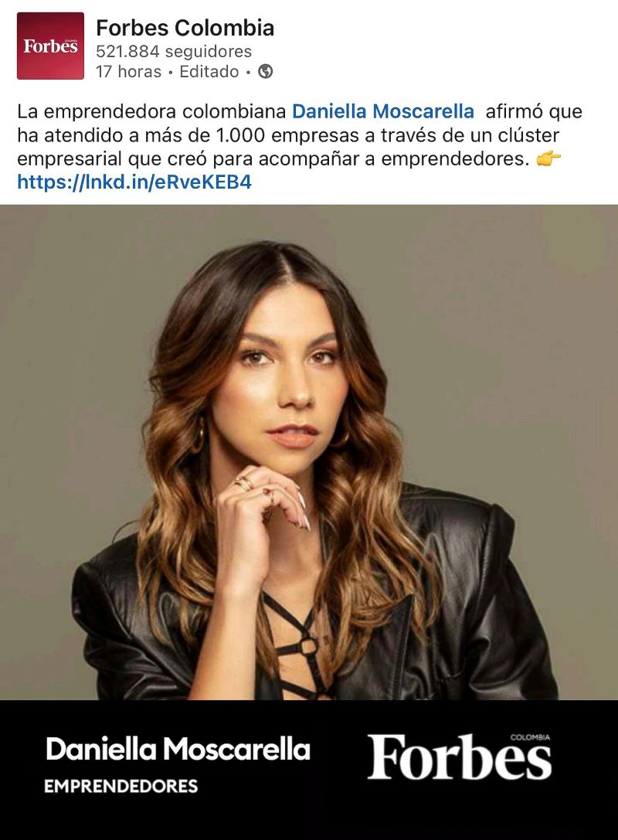Open the post's portrait photo
The height and width of the screenshot is (840, 618).
click(x=309, y=452)
